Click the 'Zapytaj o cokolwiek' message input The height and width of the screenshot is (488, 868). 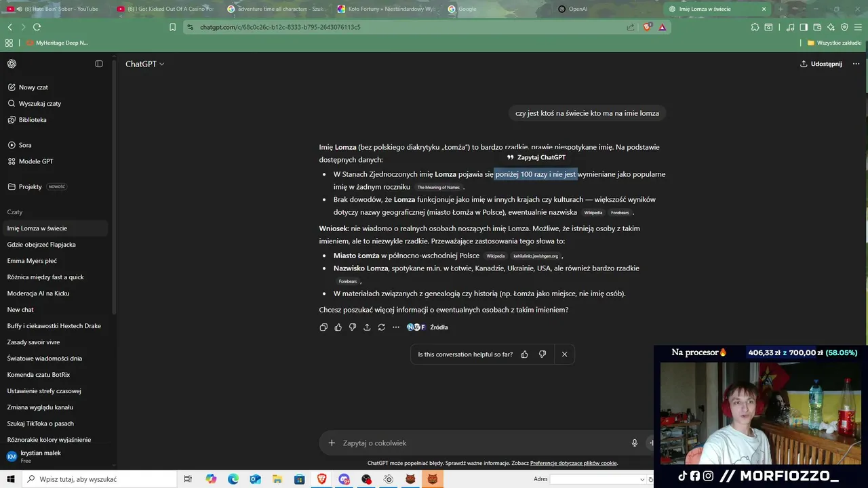coord(481,443)
